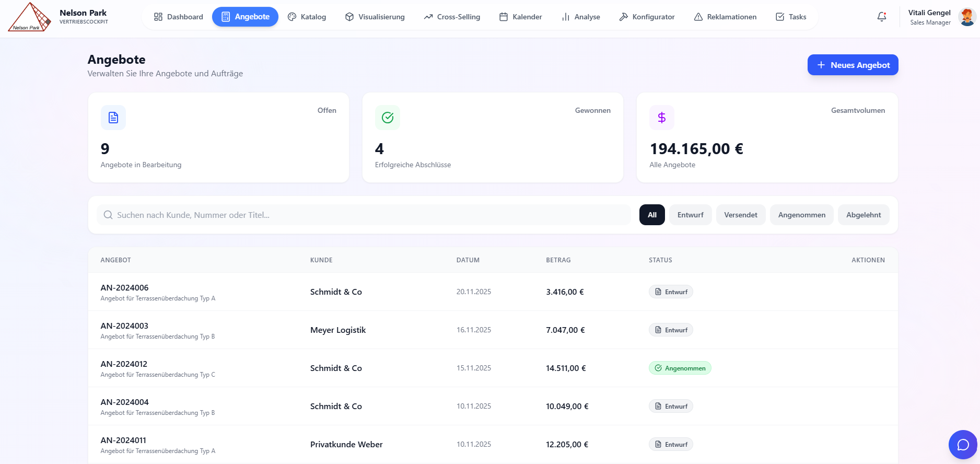The height and width of the screenshot is (464, 980).
Task: Click the amount 3.416,00 €
Action: pyautogui.click(x=565, y=292)
